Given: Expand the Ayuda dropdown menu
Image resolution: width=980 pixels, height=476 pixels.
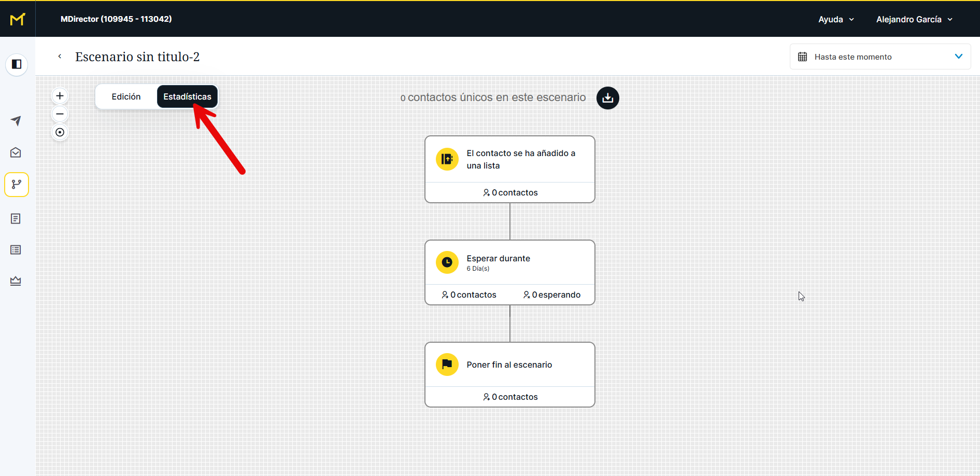Looking at the screenshot, I should click(835, 20).
